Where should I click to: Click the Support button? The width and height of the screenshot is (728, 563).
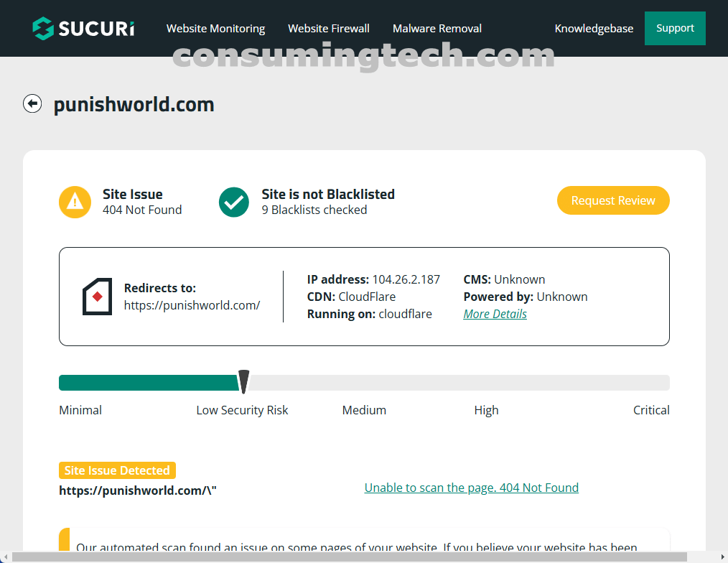pos(675,28)
